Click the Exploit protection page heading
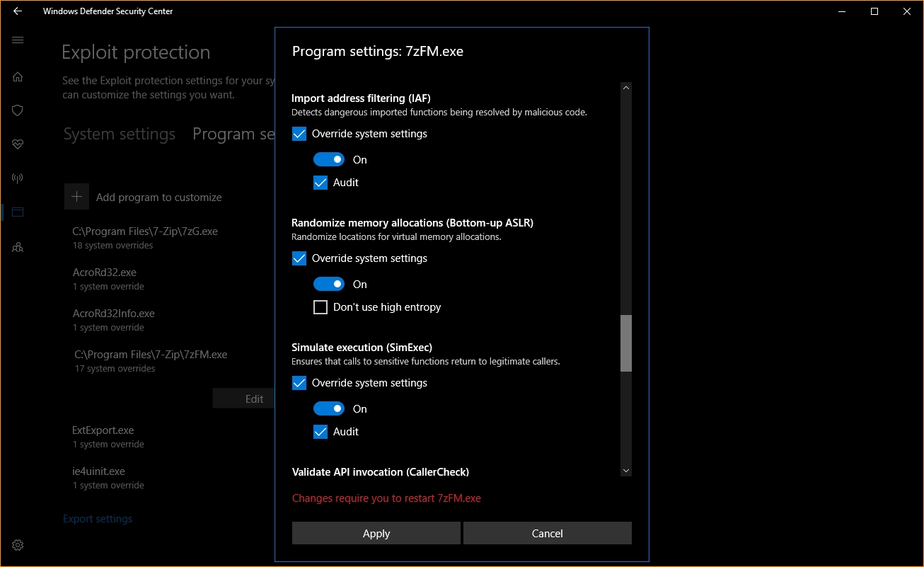Viewport: 924px width, 567px height. coord(136,52)
